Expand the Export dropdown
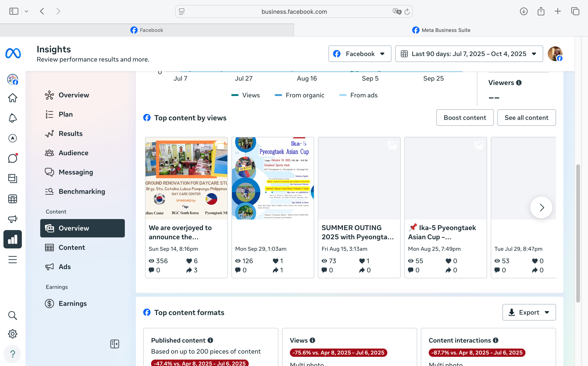588x366 pixels. 529,312
